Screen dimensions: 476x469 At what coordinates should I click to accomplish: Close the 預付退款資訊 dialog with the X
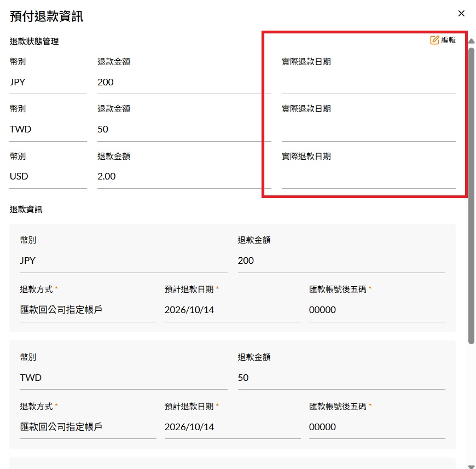click(x=461, y=13)
